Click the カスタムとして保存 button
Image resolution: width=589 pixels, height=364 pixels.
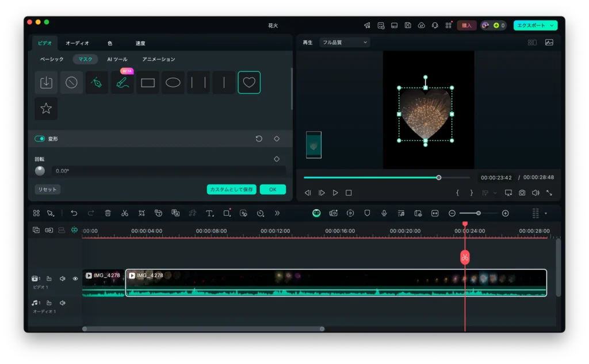click(231, 190)
